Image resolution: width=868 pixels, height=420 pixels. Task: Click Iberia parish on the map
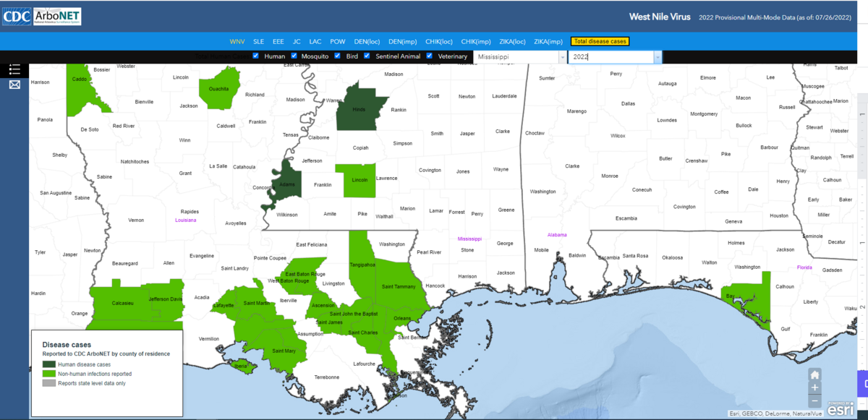click(x=241, y=366)
